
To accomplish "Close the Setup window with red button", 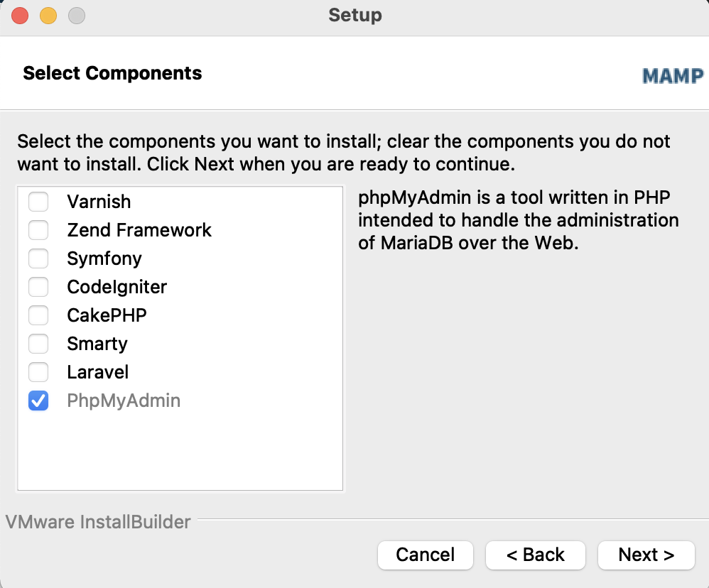I will 20,16.
